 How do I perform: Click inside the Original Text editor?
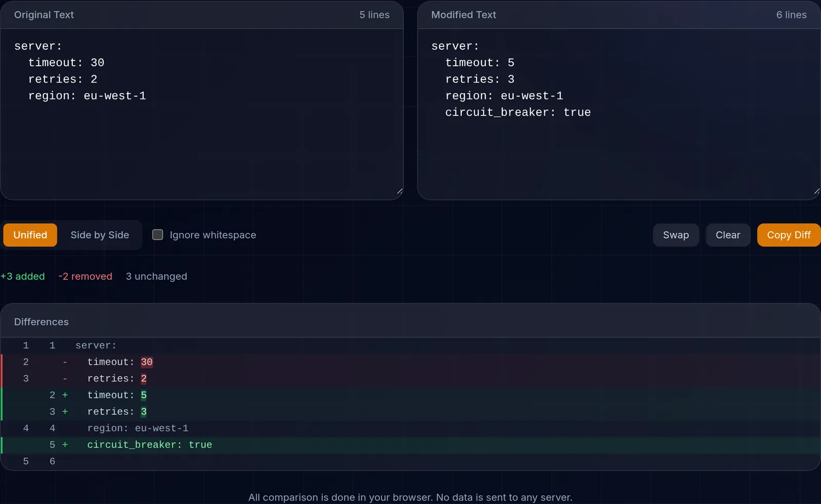point(202,114)
